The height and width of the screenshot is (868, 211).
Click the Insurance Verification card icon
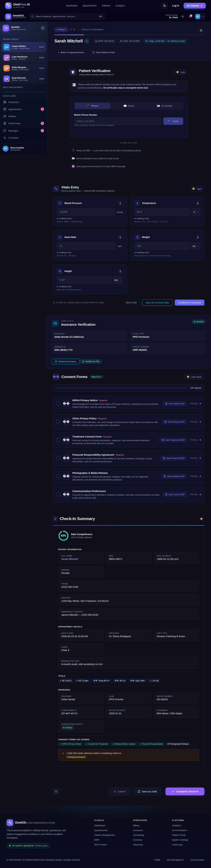click(55, 323)
